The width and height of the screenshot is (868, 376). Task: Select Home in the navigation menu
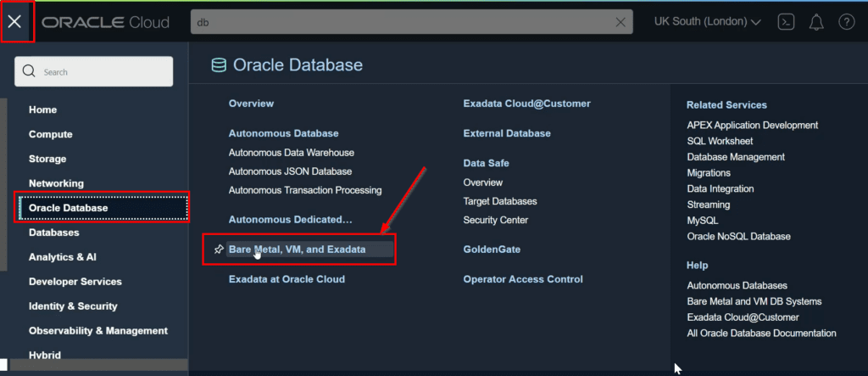tap(42, 109)
